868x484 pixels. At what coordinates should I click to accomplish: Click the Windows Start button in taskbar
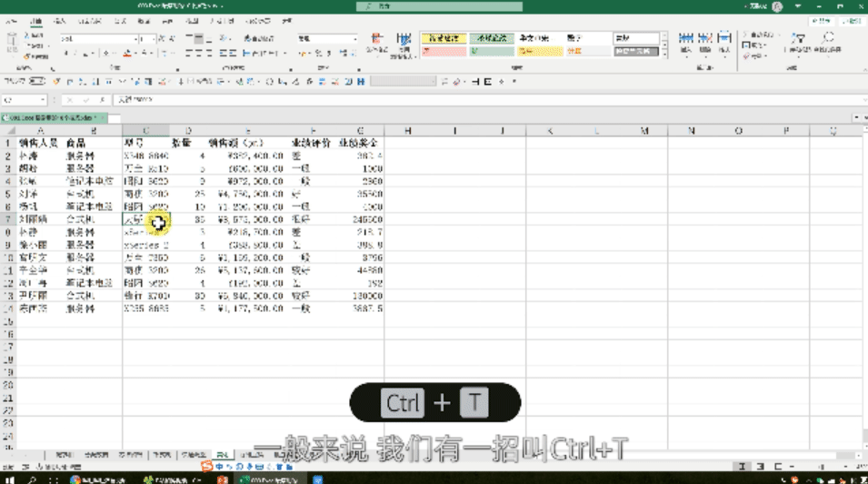point(9,478)
